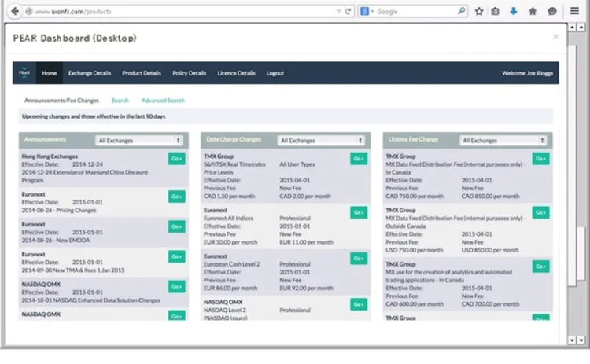Click the Hong Kong Exchanges heading

coord(50,156)
